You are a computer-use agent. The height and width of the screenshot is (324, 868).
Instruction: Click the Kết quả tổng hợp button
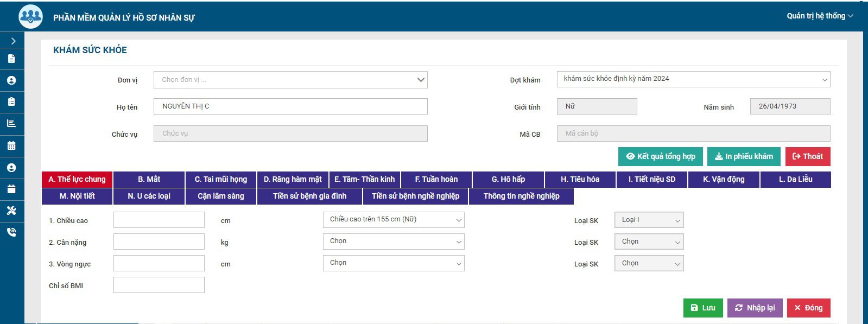click(x=661, y=157)
